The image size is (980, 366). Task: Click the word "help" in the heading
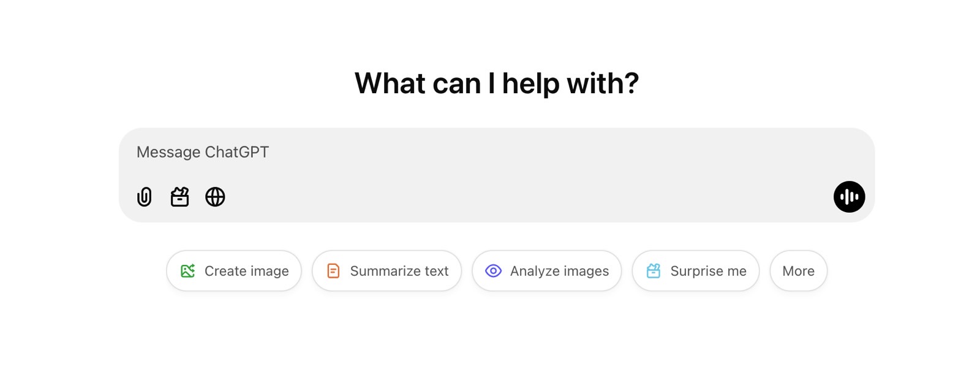coord(530,84)
